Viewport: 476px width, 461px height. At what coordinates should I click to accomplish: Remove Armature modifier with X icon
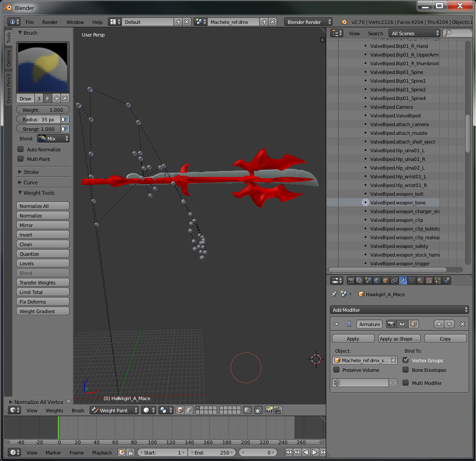click(463, 324)
